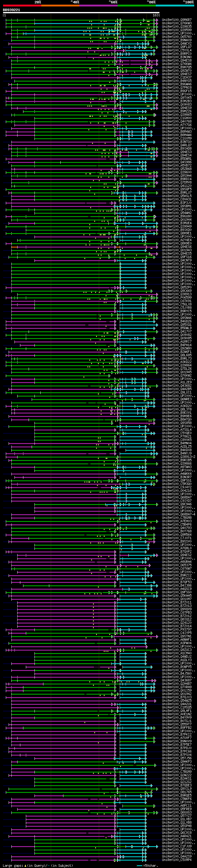Viewport: 197px width, 868px height.
Task: Select the UniRef100_A2Y4E4 label
Action: (177, 240)
